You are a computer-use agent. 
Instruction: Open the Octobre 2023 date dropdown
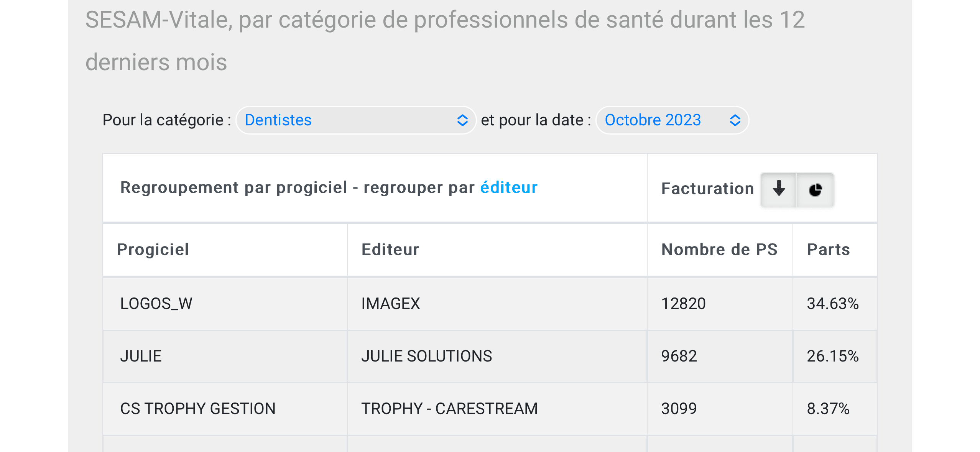[672, 120]
